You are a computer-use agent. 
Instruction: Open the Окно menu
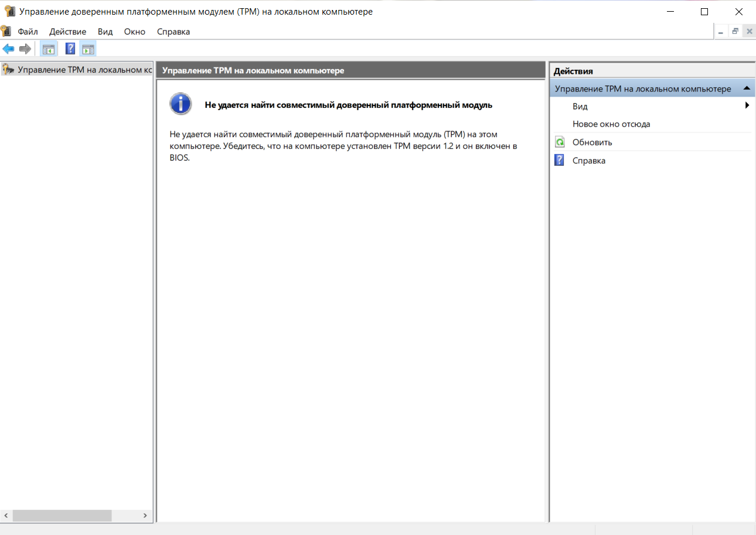[135, 32]
